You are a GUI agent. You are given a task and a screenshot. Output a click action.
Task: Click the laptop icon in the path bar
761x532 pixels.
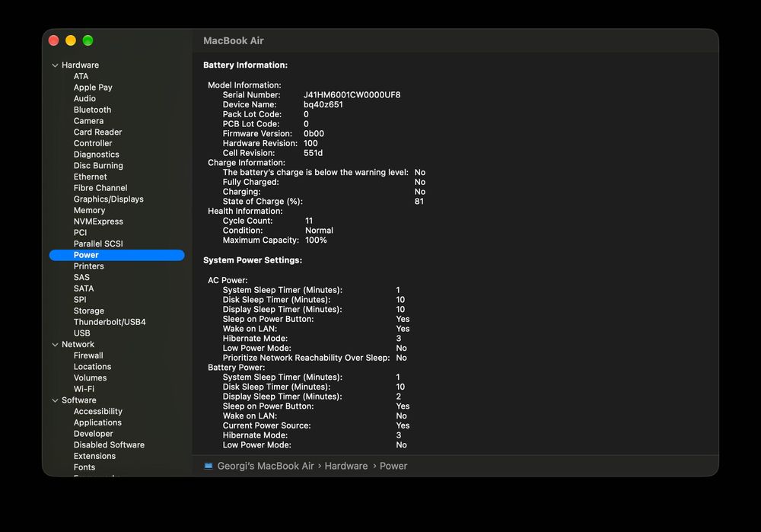[x=209, y=466]
